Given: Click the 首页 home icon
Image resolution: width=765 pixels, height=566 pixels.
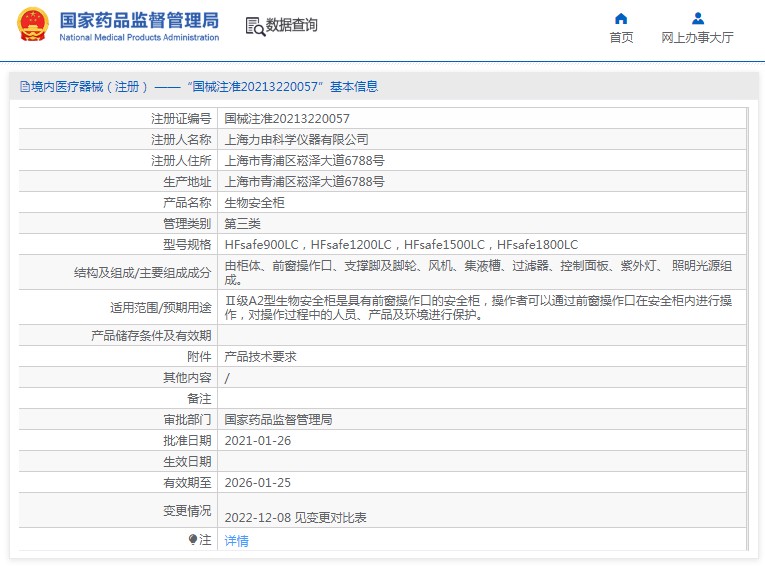Looking at the screenshot, I should click(x=621, y=19).
